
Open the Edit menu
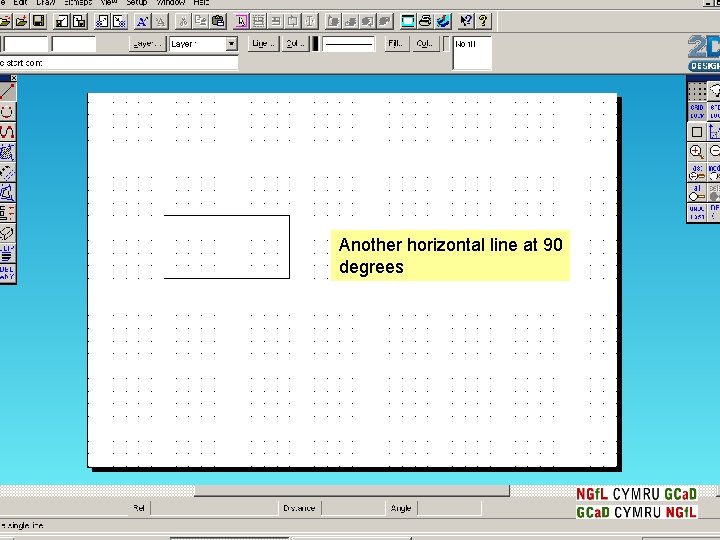click(21, 2)
